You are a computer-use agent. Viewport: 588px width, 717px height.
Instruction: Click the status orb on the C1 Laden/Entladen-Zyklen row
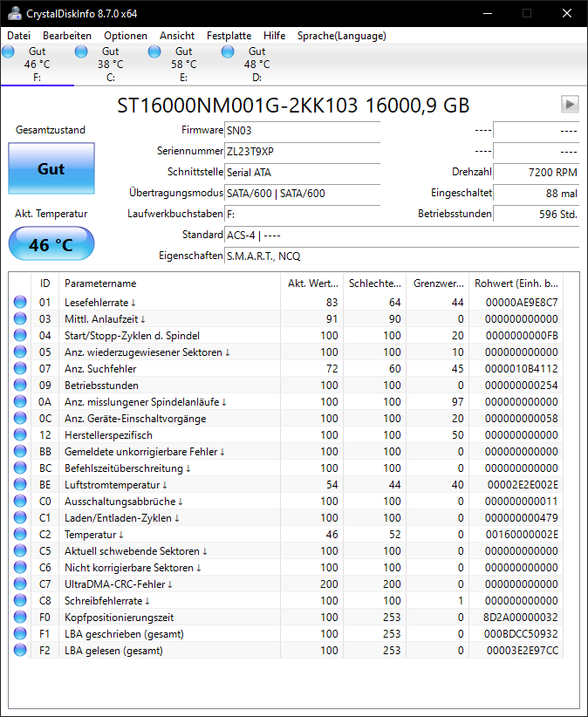pyautogui.click(x=20, y=517)
